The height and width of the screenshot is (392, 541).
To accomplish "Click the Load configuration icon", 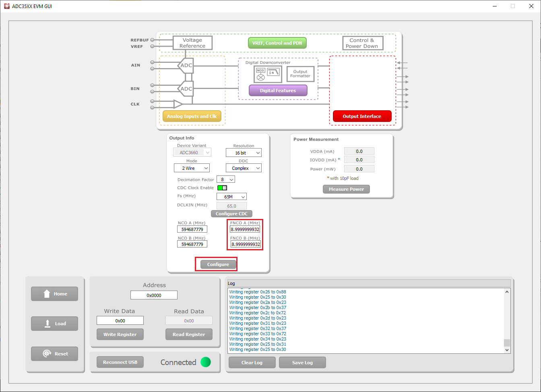I will (x=54, y=324).
